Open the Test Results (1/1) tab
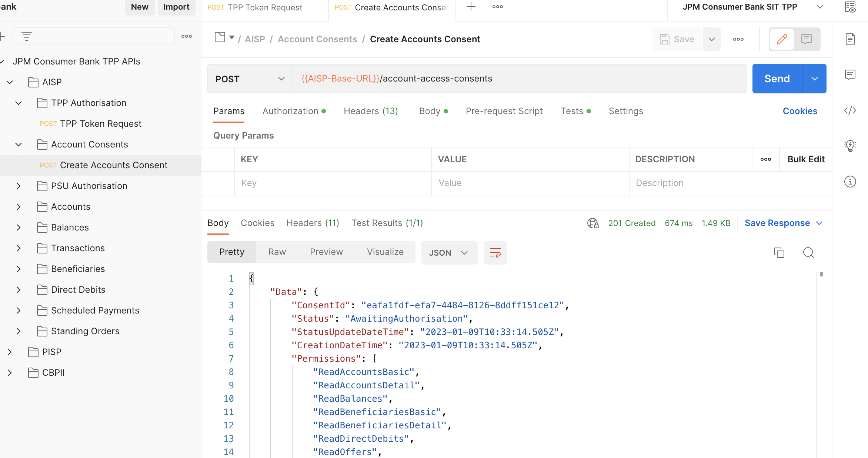 click(x=387, y=223)
